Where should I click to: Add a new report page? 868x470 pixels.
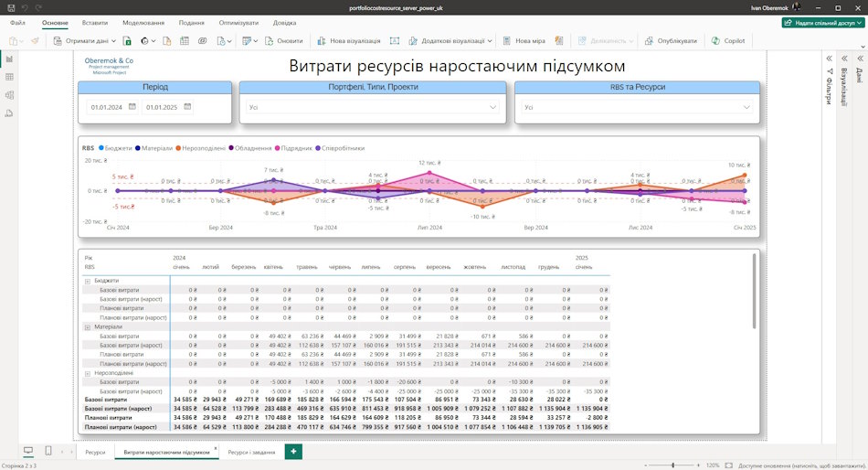click(293, 451)
